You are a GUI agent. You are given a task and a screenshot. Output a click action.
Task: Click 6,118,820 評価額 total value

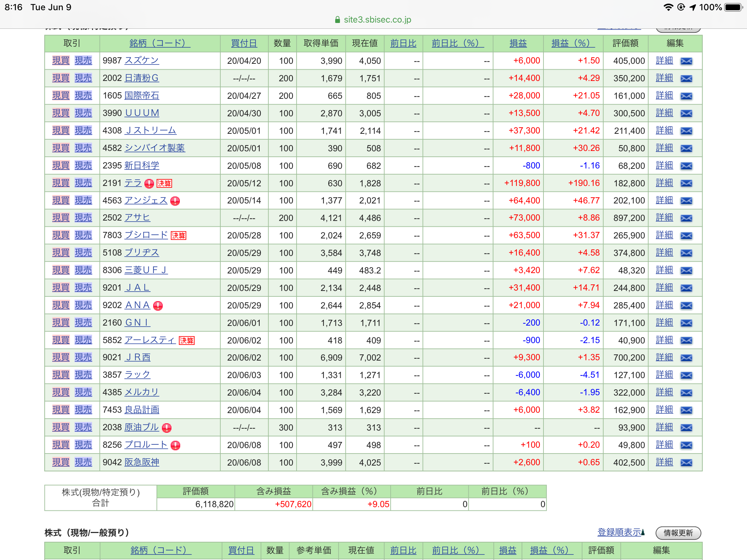(214, 504)
